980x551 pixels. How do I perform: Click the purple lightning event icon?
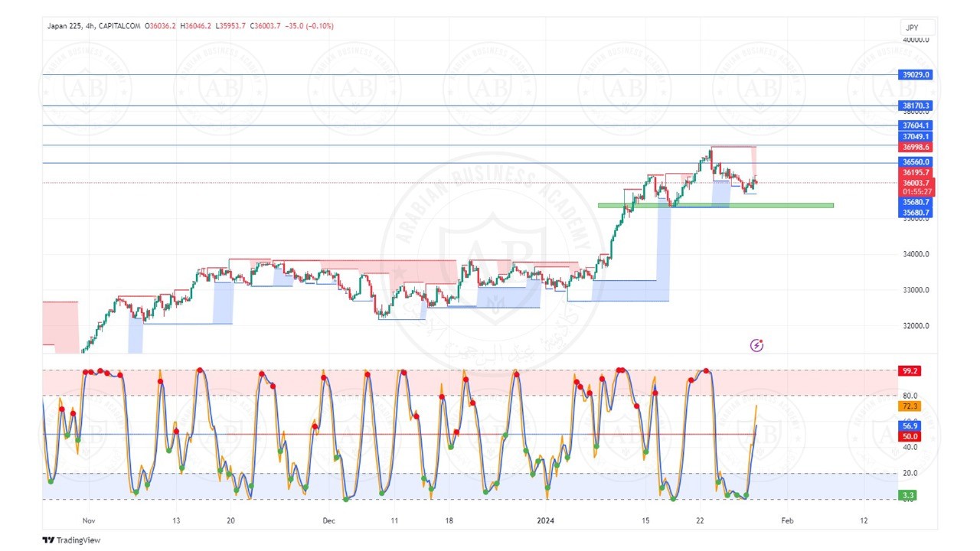(756, 345)
